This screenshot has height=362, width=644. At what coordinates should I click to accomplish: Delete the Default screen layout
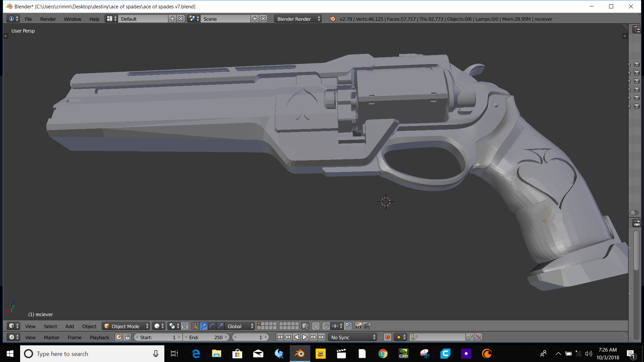click(x=181, y=19)
